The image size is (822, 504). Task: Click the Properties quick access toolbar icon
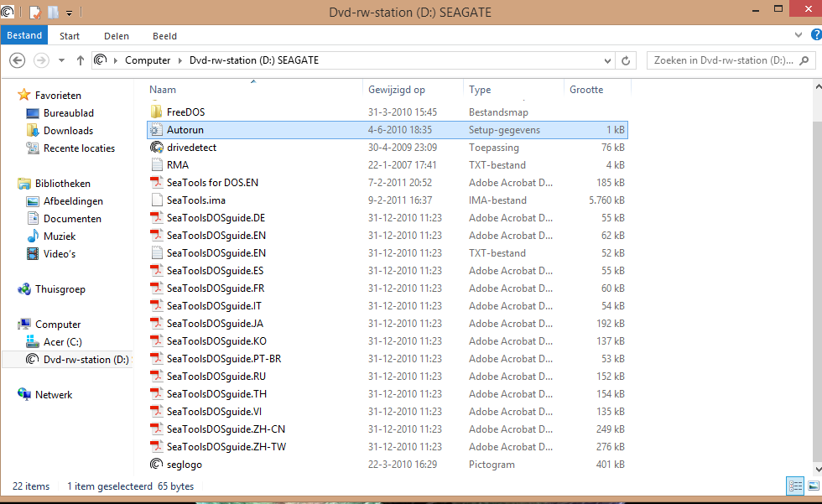35,12
